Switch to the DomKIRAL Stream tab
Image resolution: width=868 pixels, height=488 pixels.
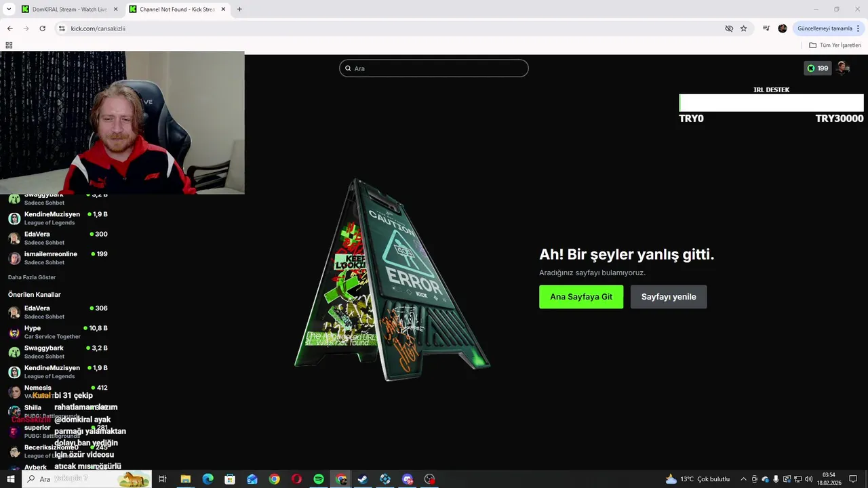pos(70,9)
